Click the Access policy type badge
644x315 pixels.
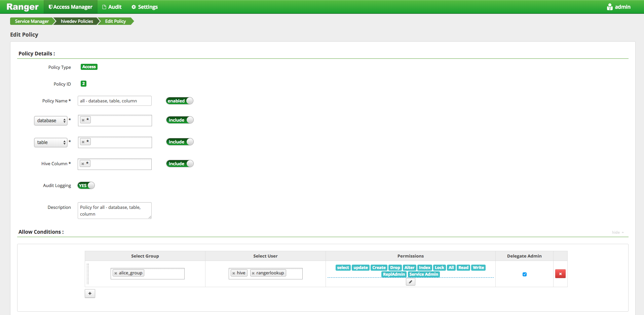click(x=89, y=67)
